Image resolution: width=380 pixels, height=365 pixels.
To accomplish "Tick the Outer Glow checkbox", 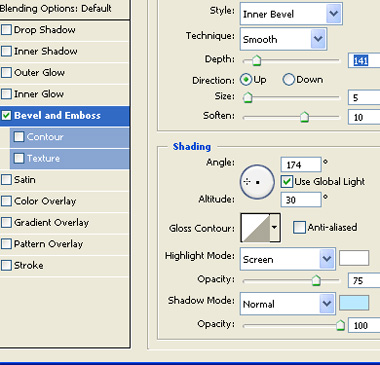I will tap(6, 73).
